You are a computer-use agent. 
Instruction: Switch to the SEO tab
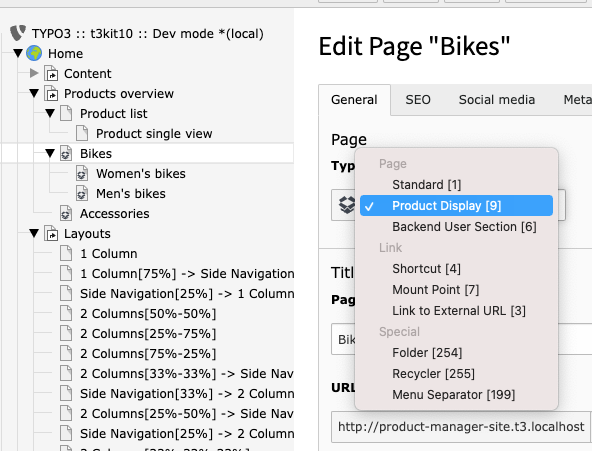coord(418,100)
